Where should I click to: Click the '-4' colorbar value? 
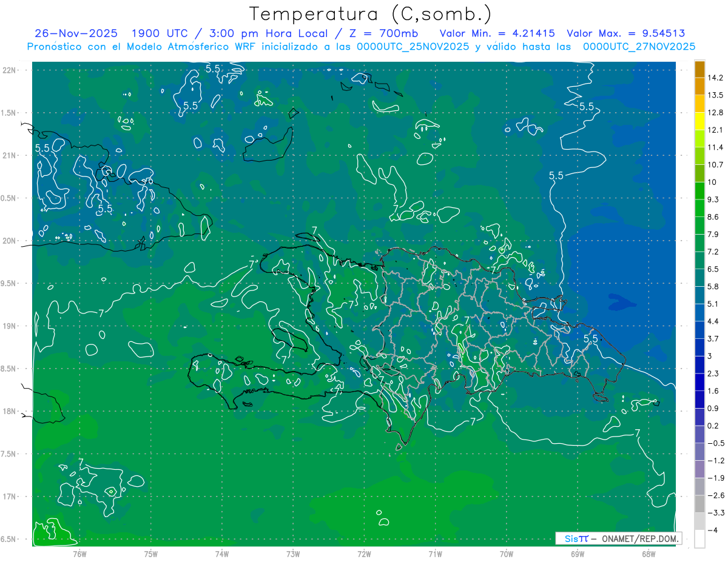pyautogui.click(x=712, y=530)
